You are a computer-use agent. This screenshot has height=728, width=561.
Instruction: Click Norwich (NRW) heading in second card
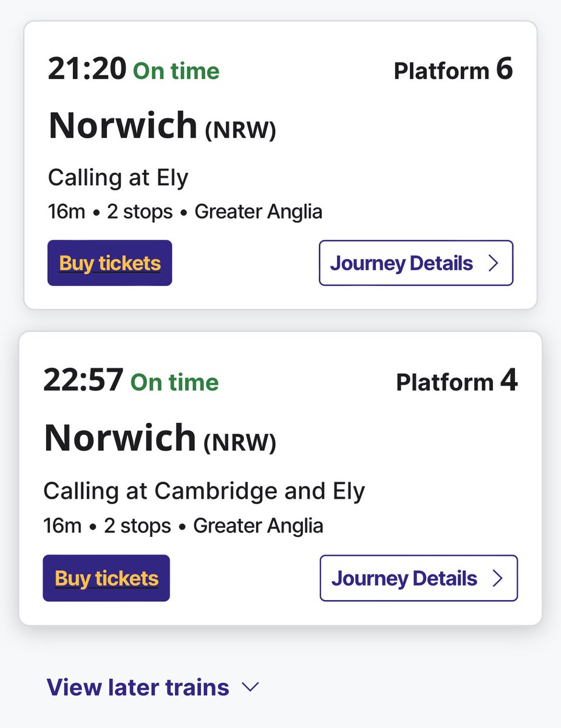point(160,438)
